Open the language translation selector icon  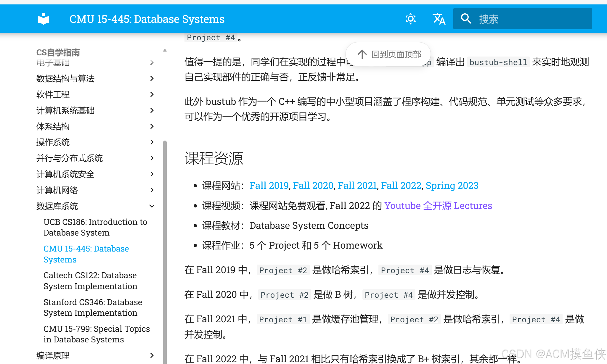pos(439,19)
